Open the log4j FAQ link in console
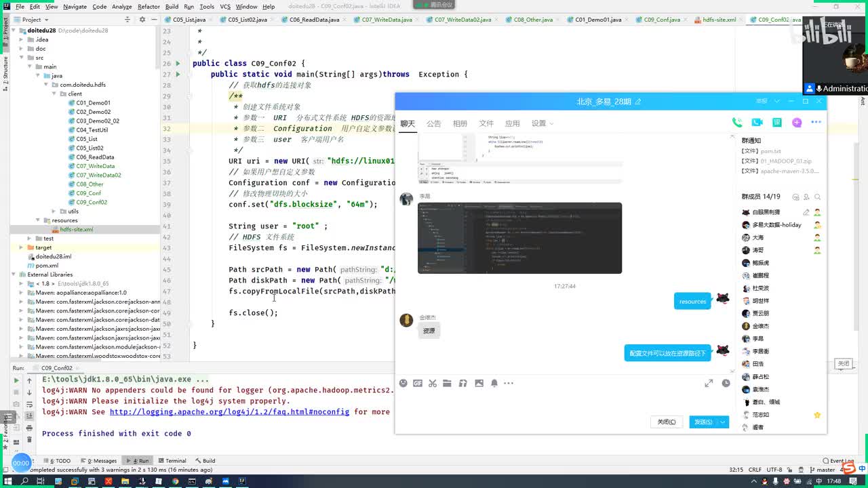The height and width of the screenshot is (488, 868). click(229, 412)
